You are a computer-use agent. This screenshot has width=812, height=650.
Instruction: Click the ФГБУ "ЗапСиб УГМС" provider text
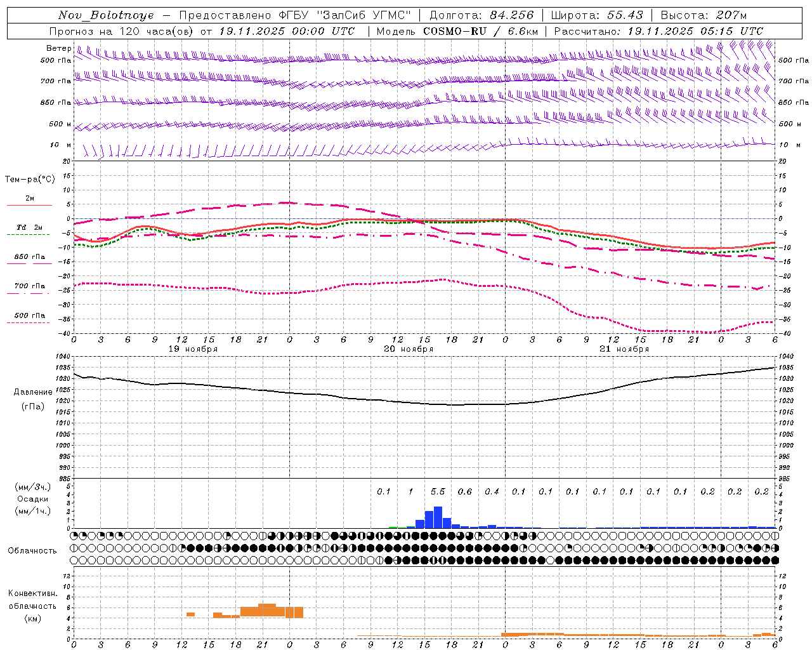(x=344, y=15)
